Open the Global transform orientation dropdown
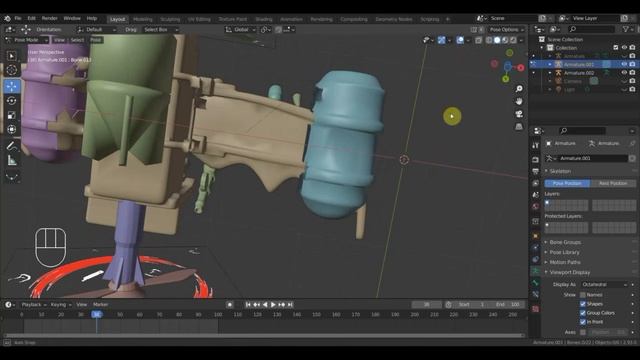The image size is (640, 360). coord(240,29)
